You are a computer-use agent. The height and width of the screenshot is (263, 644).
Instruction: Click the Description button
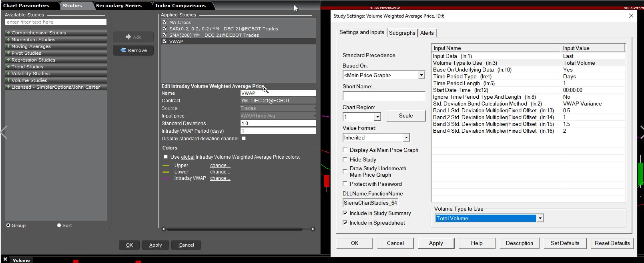pos(520,243)
